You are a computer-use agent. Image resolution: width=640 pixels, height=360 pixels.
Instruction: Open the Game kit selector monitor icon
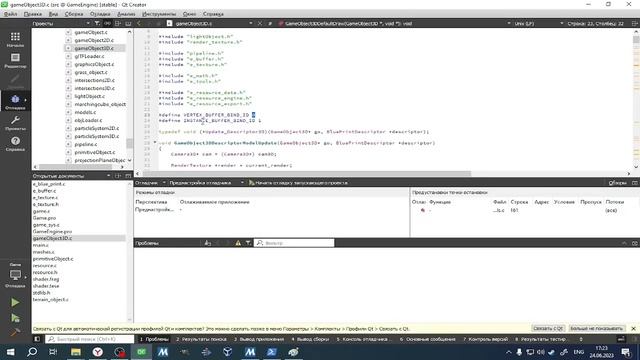(x=15, y=276)
